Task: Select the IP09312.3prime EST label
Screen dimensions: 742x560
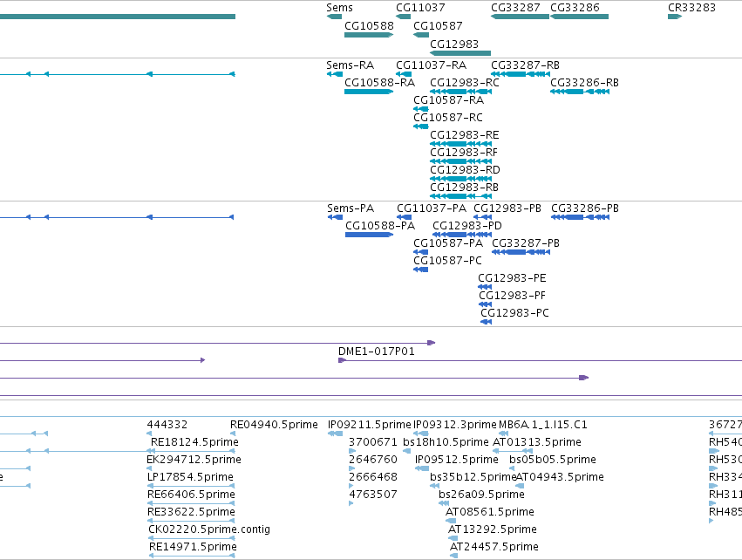Action: [455, 425]
